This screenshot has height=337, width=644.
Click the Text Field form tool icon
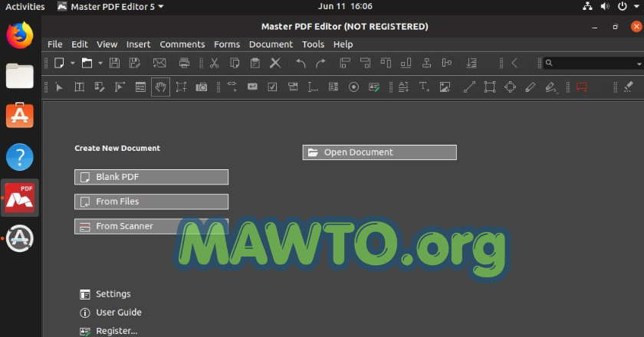pos(313,87)
